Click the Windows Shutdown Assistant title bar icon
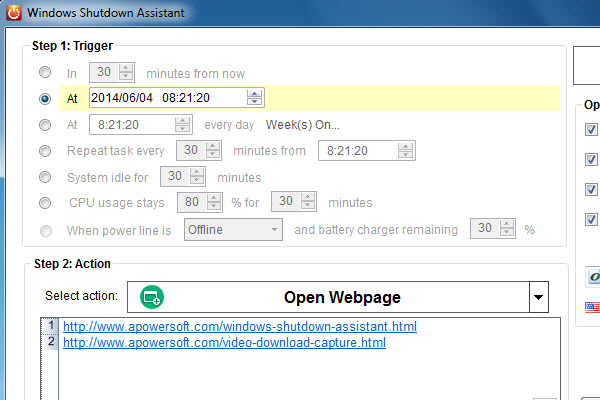The image size is (600, 400). point(11,14)
